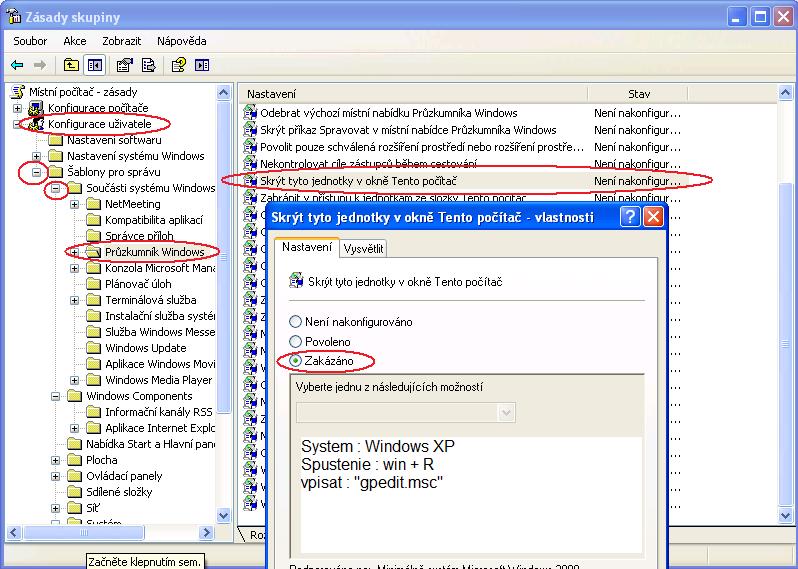
Task: Open the Soubor menu
Action: tap(30, 41)
